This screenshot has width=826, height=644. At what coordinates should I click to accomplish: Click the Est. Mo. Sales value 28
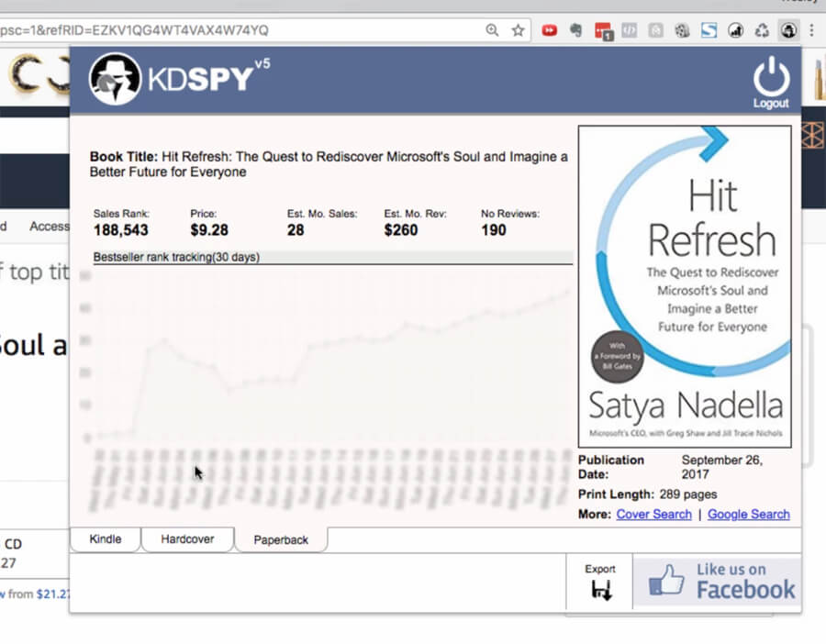tap(296, 230)
